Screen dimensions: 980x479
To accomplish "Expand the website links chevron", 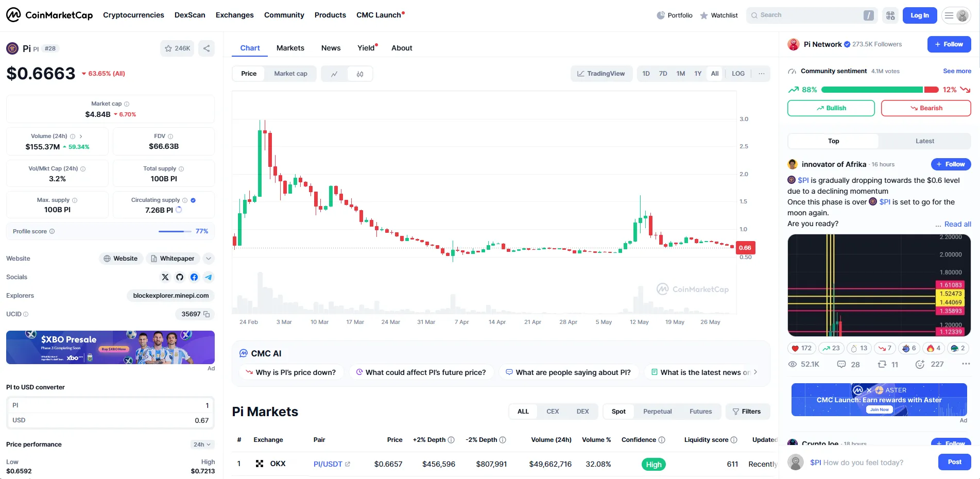I will coord(209,259).
